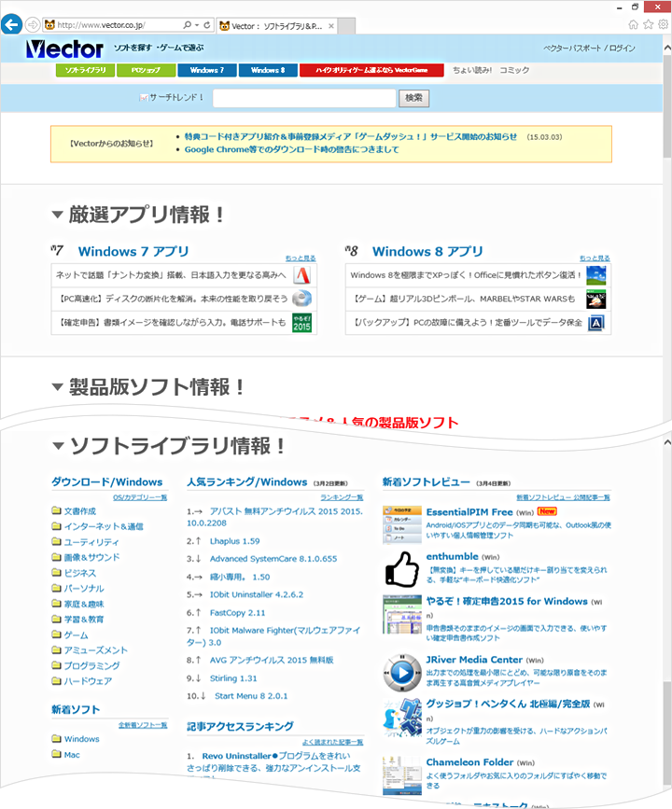This screenshot has width=672, height=809.
Task: Collapse the ソフトライブラリ情報 section triangle
Action: [x=57, y=445]
